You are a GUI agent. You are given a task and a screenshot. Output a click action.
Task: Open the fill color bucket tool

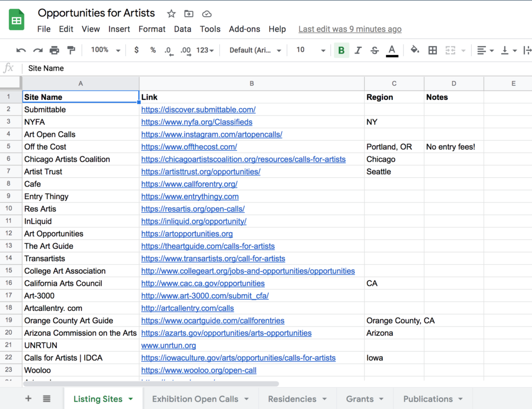pyautogui.click(x=415, y=50)
